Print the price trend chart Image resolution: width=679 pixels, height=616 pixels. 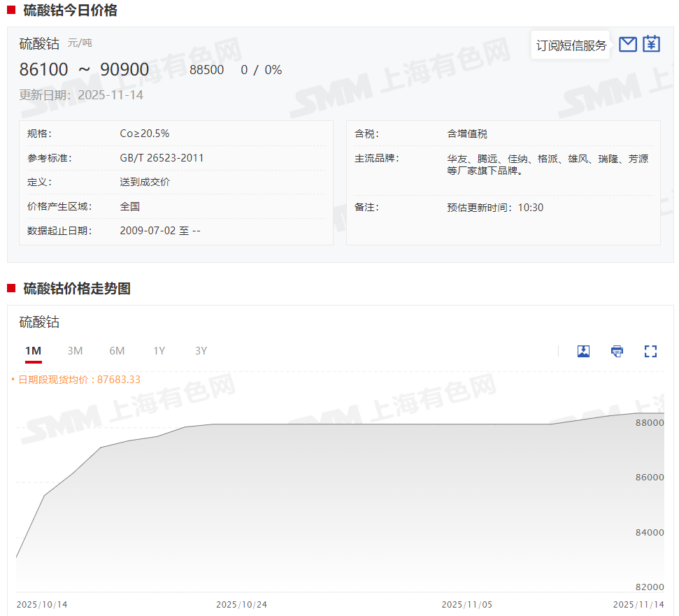(617, 351)
